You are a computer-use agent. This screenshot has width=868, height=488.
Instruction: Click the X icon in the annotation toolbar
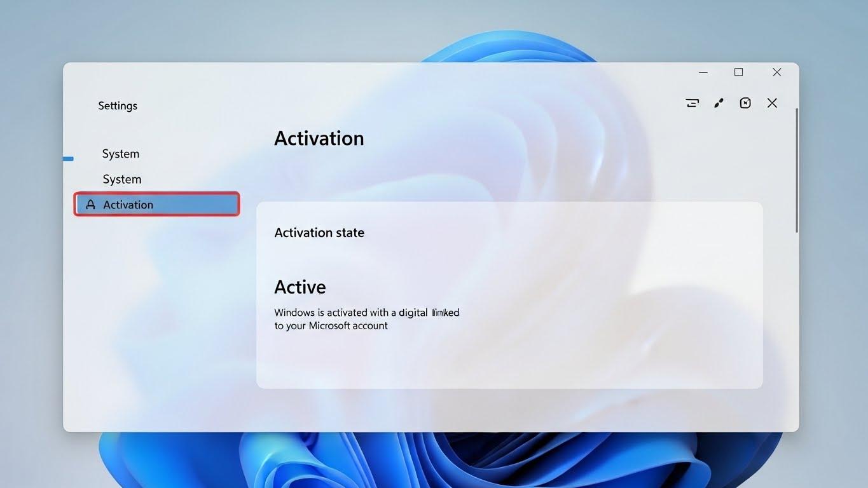click(x=771, y=102)
